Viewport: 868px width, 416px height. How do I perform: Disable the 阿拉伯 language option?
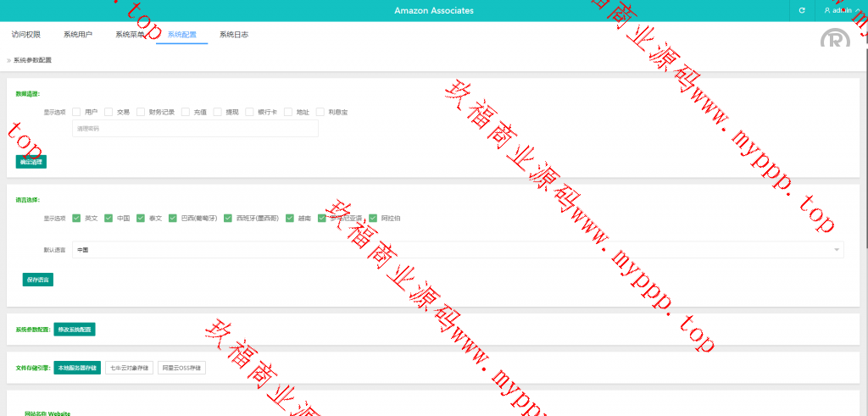tap(373, 218)
